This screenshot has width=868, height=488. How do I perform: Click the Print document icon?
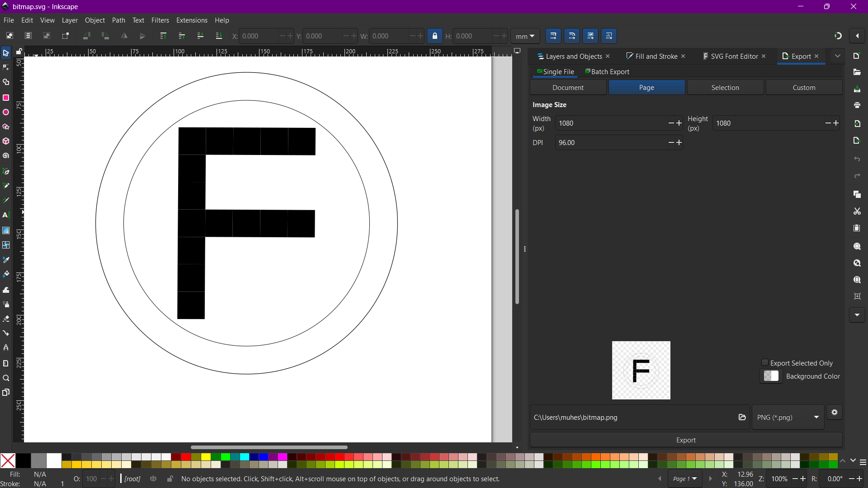point(857,105)
